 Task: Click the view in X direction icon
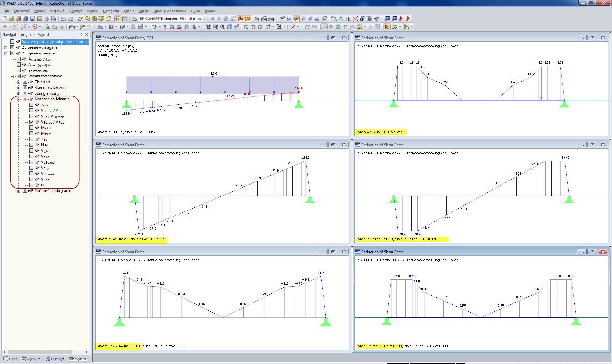point(246,27)
